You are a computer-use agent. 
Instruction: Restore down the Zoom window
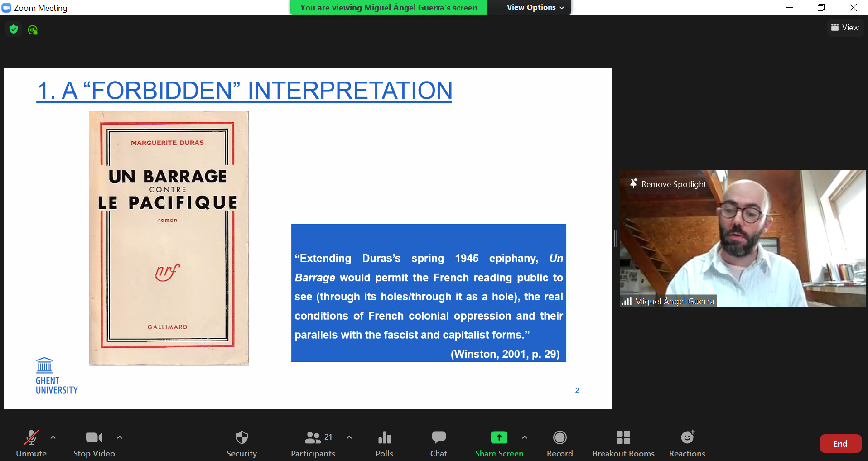click(x=821, y=8)
